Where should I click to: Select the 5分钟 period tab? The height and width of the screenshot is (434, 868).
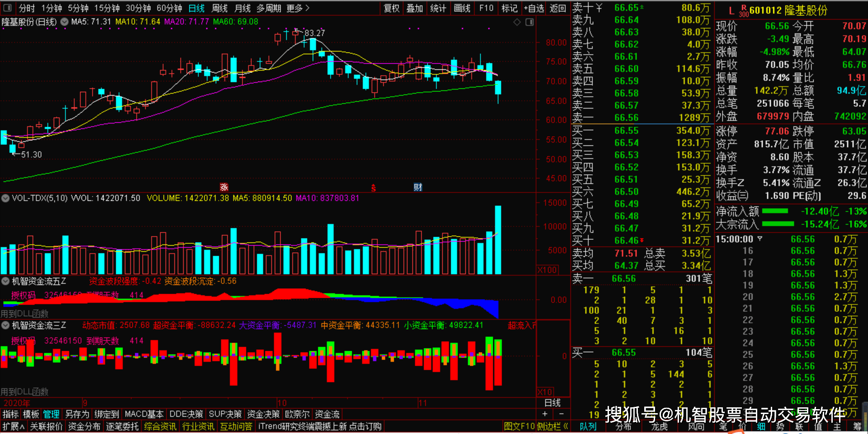[78, 8]
